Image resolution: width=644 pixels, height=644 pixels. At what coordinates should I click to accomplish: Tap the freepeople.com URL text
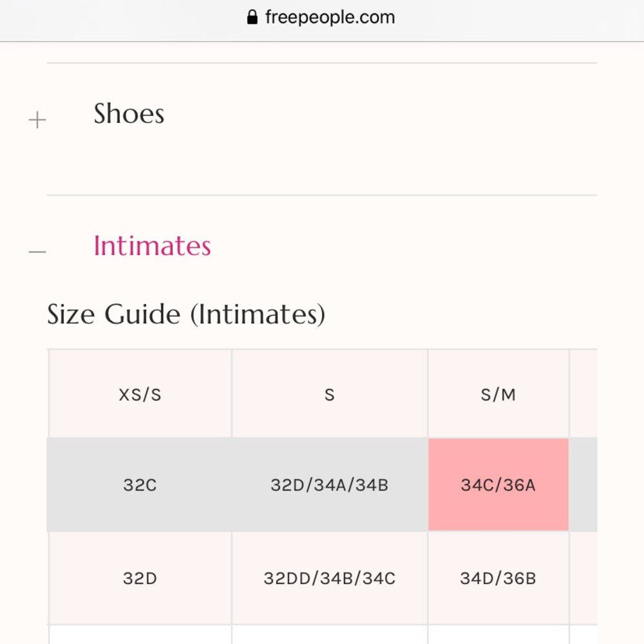pyautogui.click(x=330, y=17)
